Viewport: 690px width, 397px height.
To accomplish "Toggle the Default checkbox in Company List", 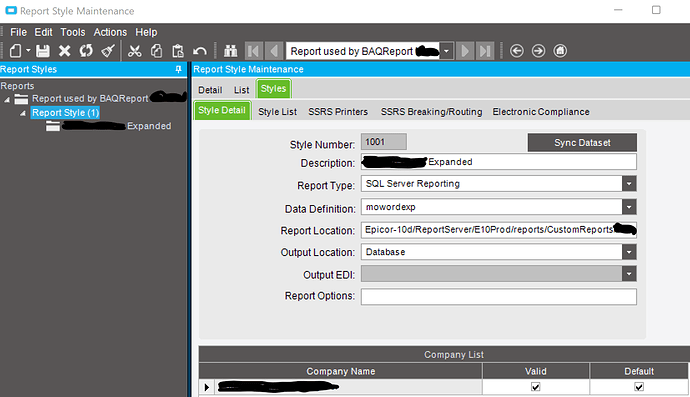I will pos(639,387).
